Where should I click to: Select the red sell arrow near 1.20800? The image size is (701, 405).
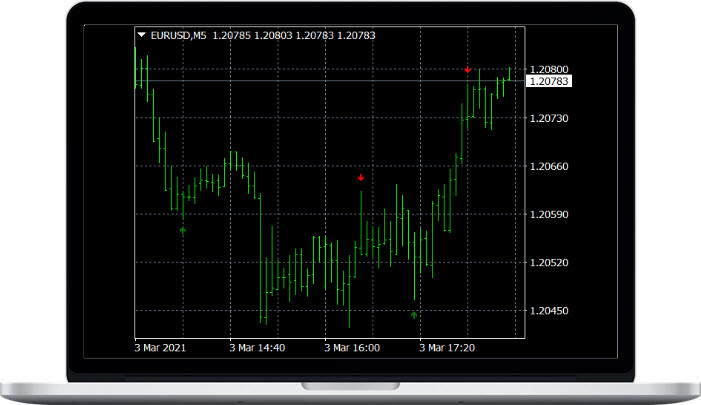(x=467, y=70)
